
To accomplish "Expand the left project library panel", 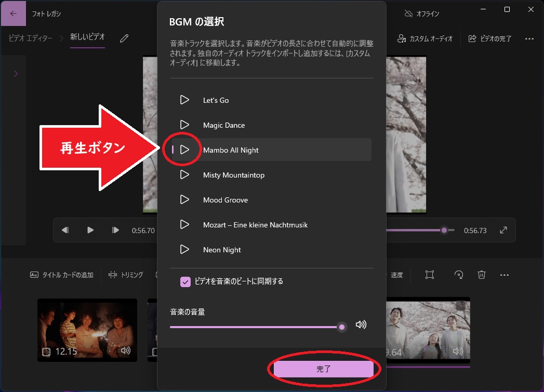I will [16, 74].
